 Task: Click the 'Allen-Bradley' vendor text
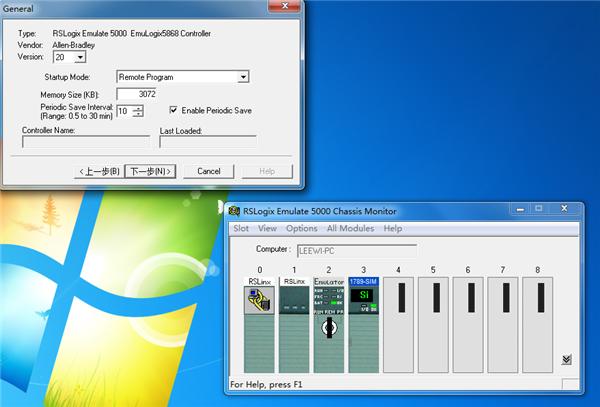73,45
